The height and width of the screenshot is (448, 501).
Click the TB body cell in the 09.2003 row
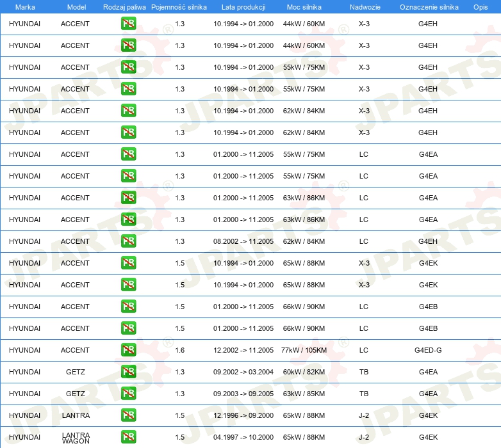364,394
